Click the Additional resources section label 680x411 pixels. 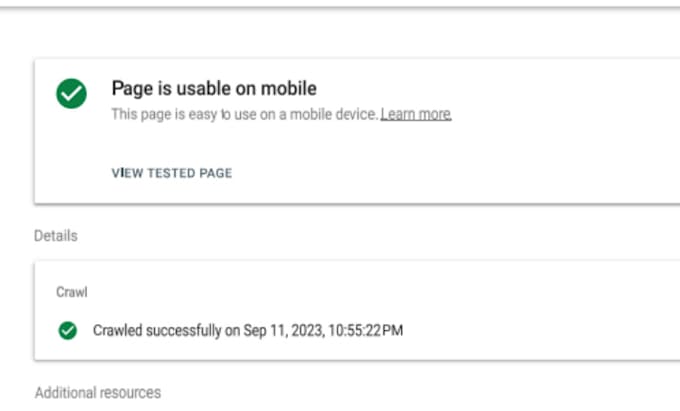click(98, 393)
